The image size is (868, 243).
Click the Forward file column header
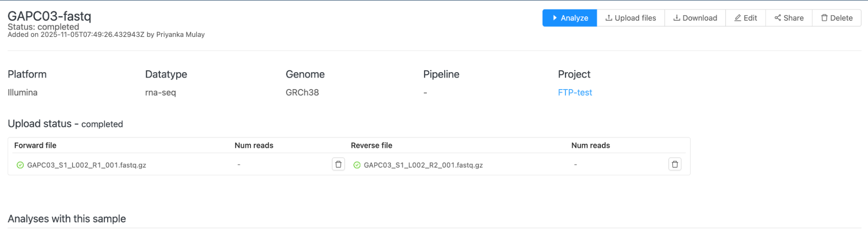(35, 146)
